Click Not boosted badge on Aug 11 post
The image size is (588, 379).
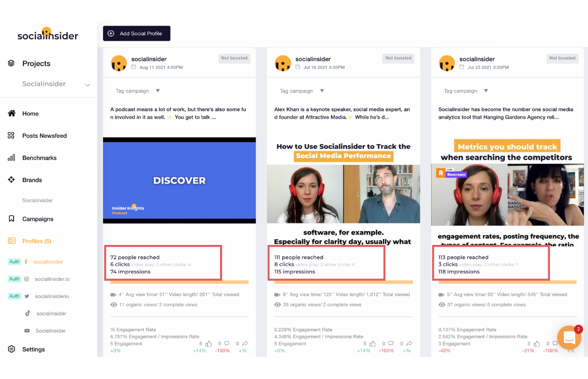[x=234, y=58]
